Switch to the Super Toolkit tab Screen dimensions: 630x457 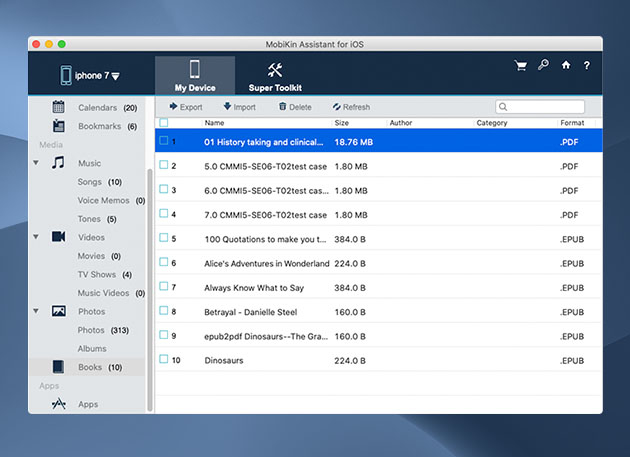275,76
